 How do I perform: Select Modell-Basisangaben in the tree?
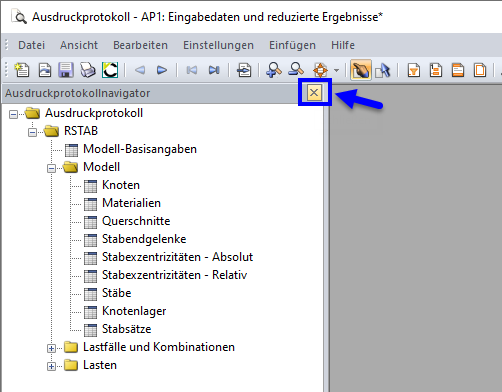pos(140,149)
